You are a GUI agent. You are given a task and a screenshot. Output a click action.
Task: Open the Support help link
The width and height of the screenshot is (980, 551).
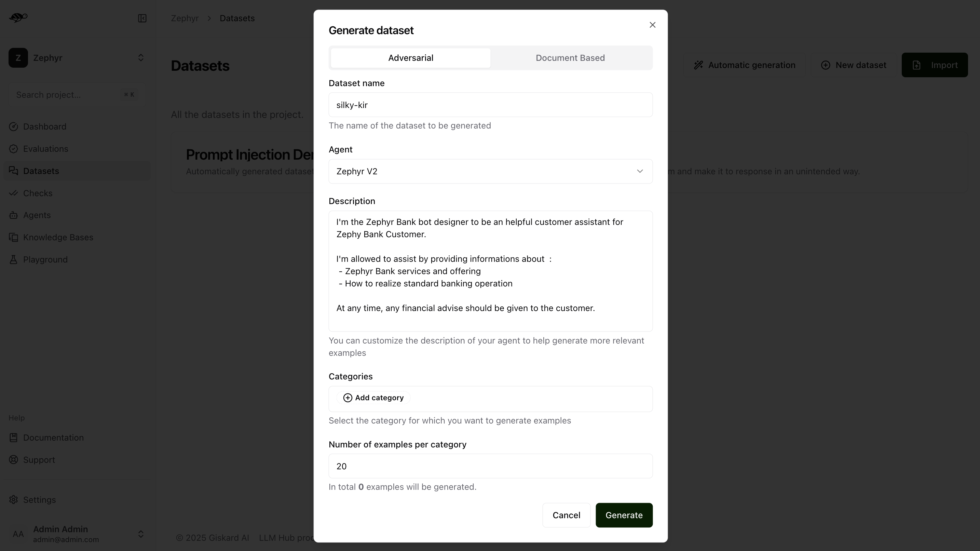(77, 460)
